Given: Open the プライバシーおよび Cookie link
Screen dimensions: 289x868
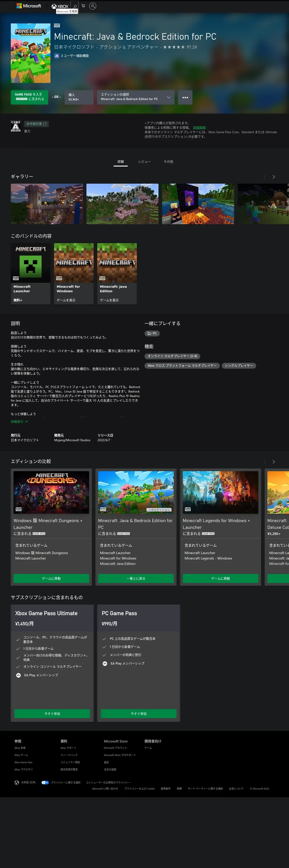Looking at the screenshot, I should click(139, 788).
